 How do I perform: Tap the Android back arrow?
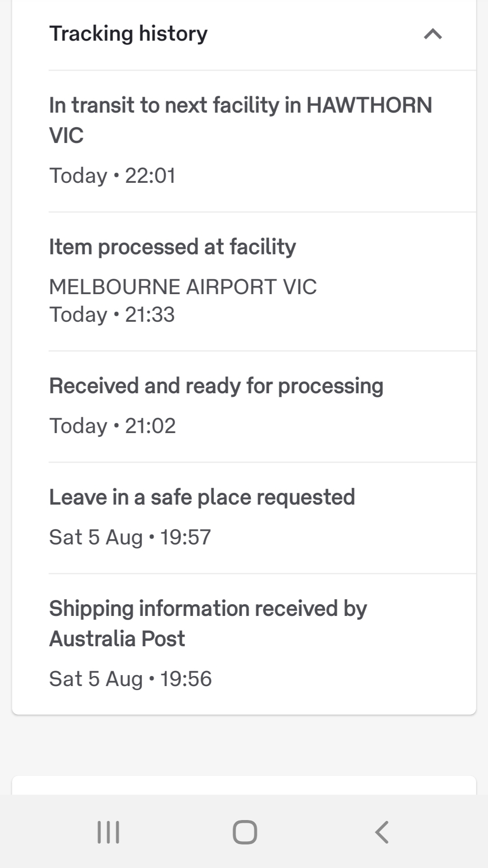click(x=382, y=832)
